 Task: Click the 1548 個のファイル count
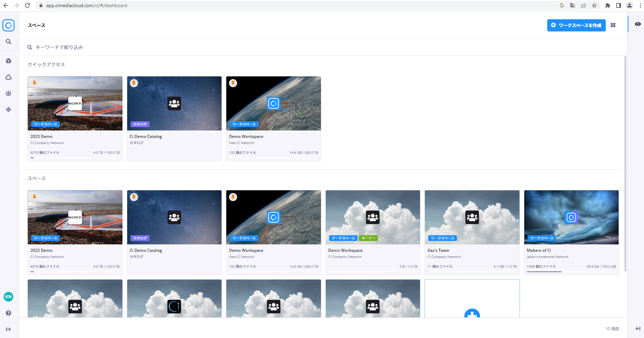(541, 267)
